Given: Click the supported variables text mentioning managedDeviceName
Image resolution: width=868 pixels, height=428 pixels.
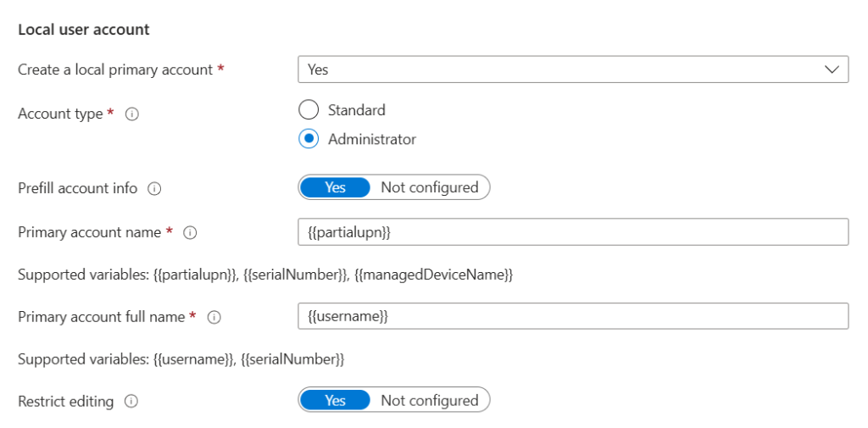Looking at the screenshot, I should [x=265, y=275].
